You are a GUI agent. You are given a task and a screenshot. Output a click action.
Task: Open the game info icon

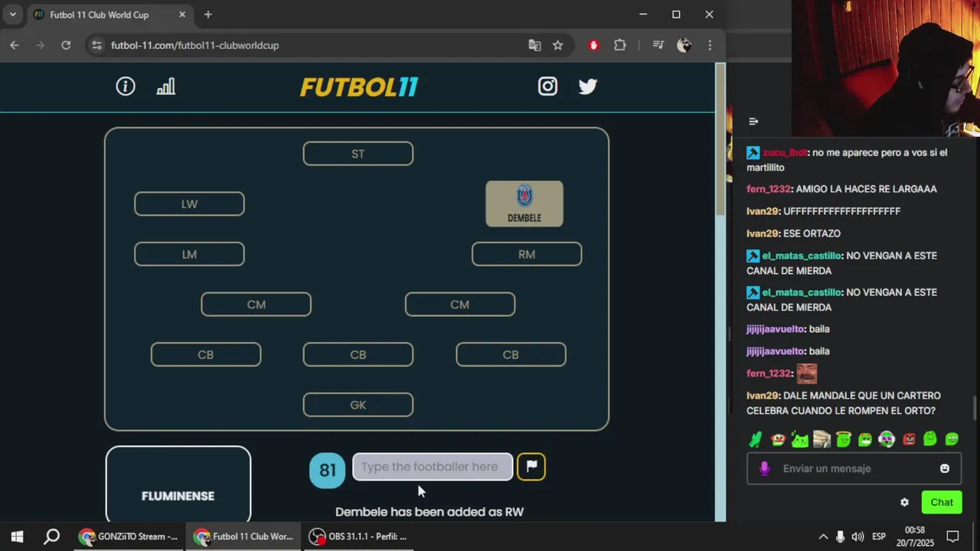pos(126,86)
